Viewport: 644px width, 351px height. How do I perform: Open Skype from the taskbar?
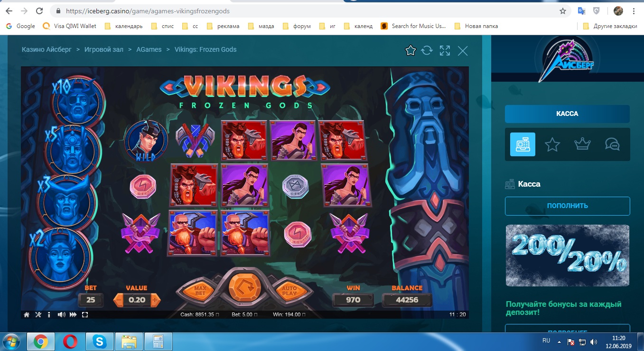[100, 341]
